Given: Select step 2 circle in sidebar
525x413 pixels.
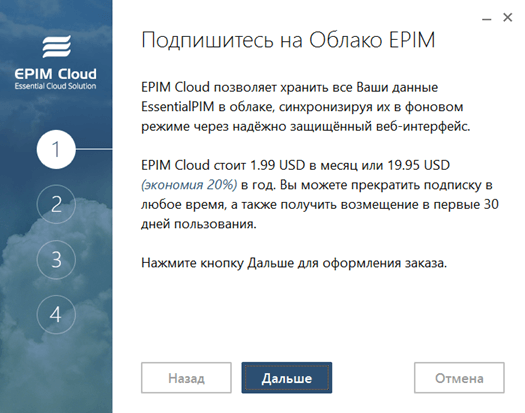Looking at the screenshot, I should click(x=56, y=204).
